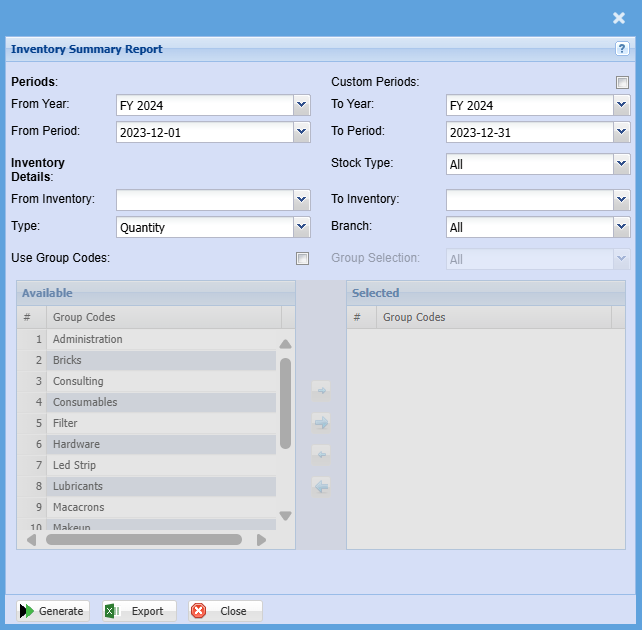
Task: Select the Lubricants group code
Action: [x=147, y=486]
